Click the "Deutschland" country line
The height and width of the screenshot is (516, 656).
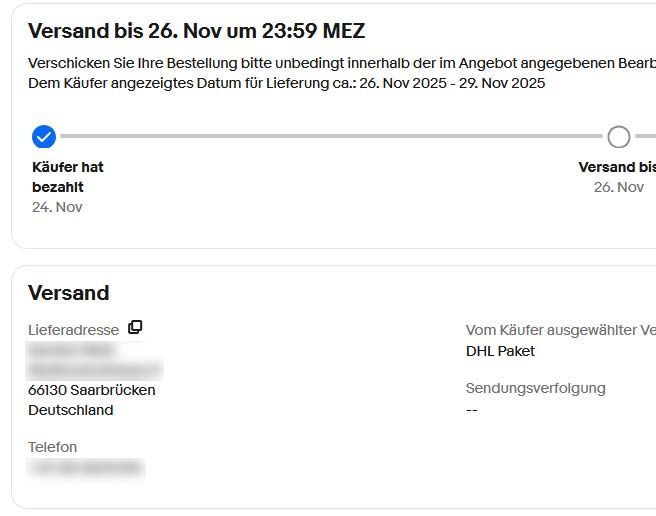click(x=70, y=410)
